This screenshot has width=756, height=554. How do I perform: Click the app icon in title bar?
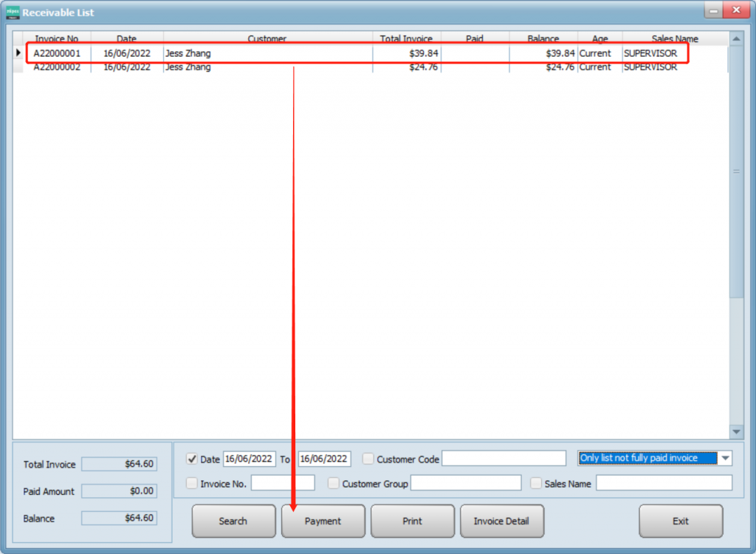coord(13,12)
